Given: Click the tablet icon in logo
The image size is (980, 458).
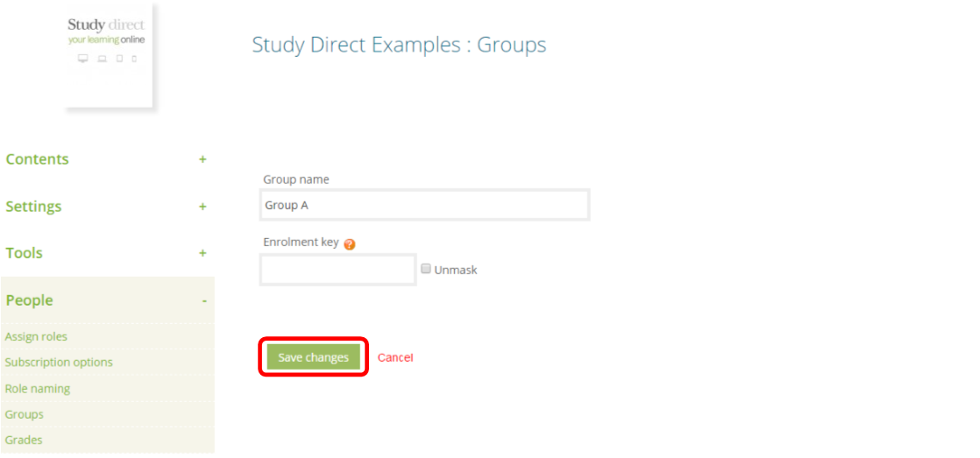Looking at the screenshot, I should pyautogui.click(x=119, y=59).
